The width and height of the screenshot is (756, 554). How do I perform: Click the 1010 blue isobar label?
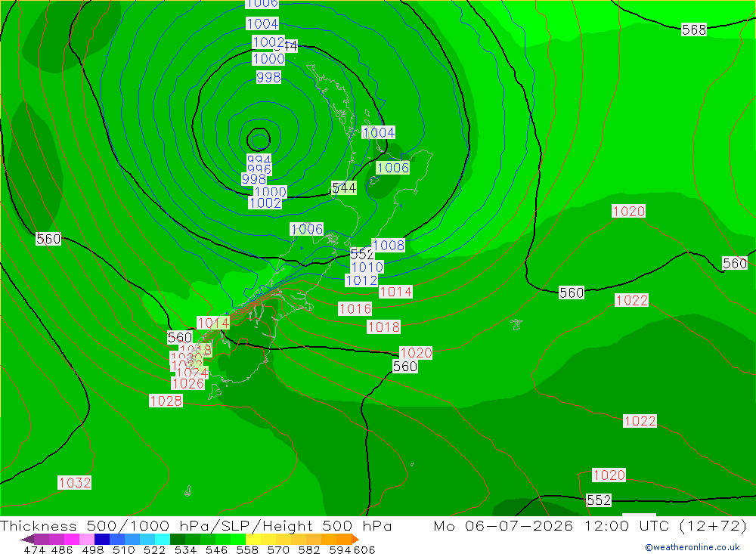coord(367,267)
